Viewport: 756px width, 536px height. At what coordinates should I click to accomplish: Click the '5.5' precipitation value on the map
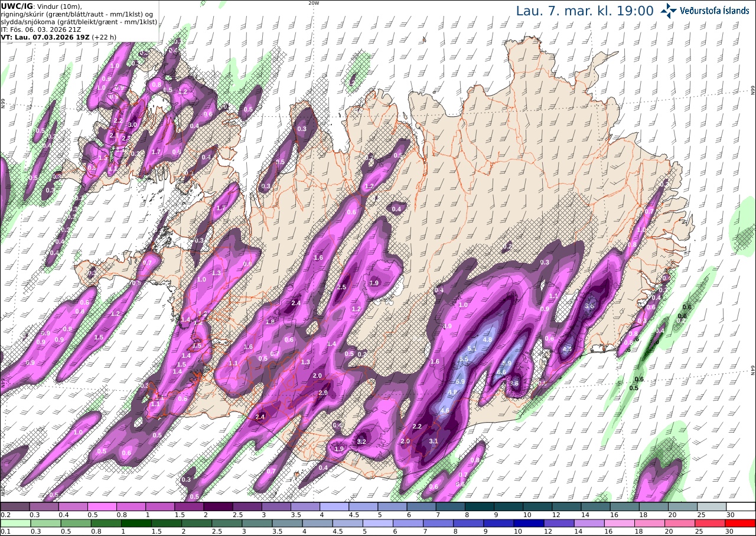(464, 359)
